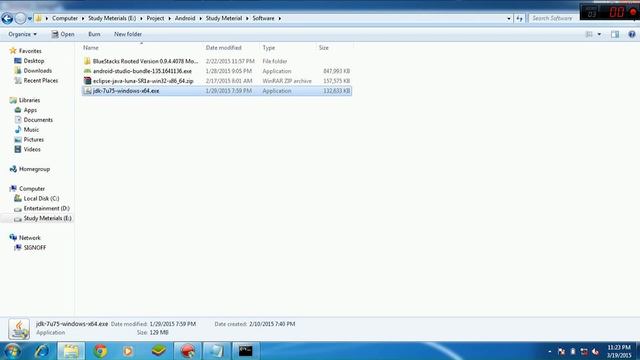Viewport: 640px width, 360px height.
Task: Switch to Windows Explorer taskbar button
Action: coord(71,351)
